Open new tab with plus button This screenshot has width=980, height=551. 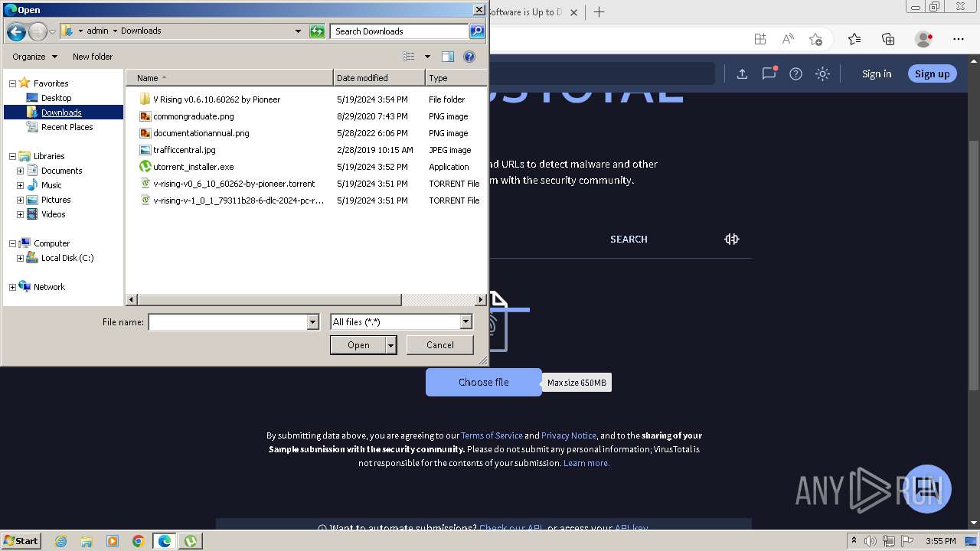[x=599, y=12]
